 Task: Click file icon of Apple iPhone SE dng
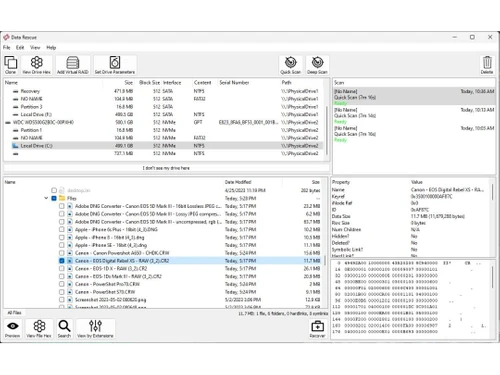point(70,245)
